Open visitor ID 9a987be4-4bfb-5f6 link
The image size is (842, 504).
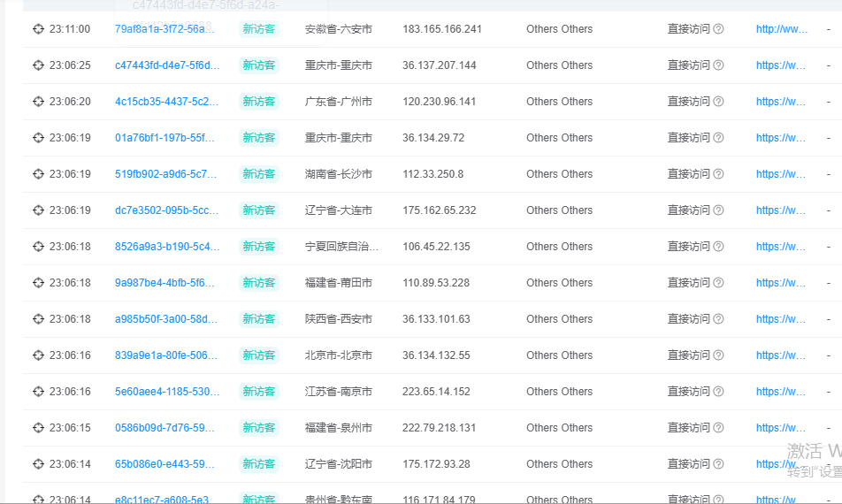click(x=165, y=283)
